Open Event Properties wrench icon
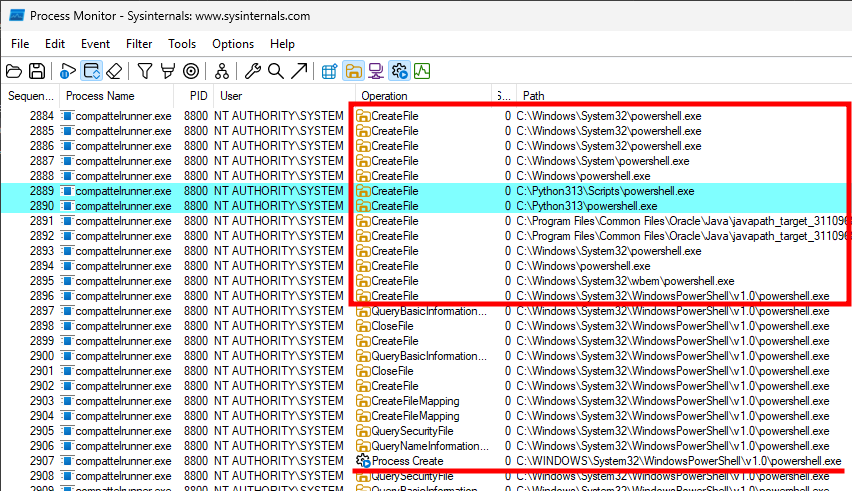852x491 pixels. (x=253, y=71)
